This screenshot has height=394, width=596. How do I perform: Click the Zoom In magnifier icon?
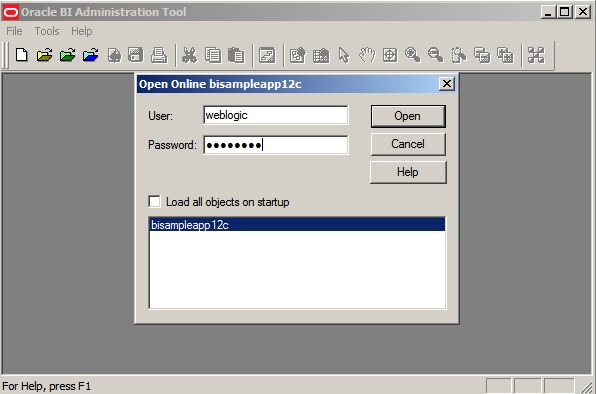(413, 55)
